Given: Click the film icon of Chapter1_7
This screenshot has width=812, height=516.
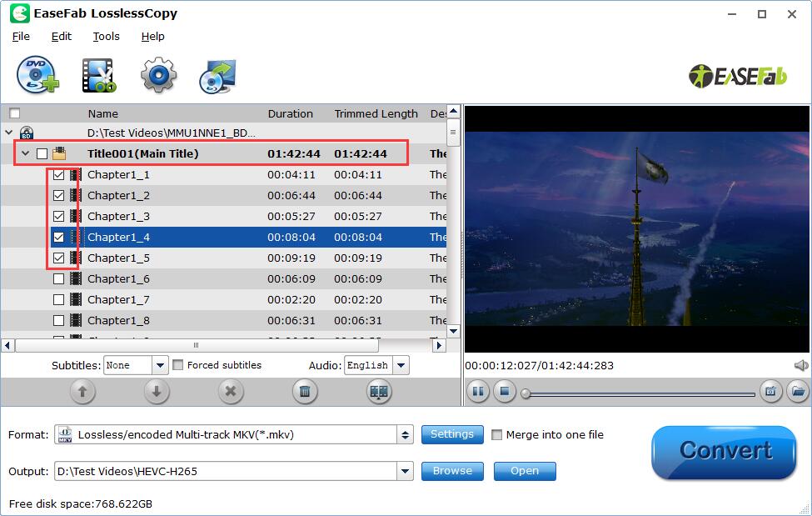Looking at the screenshot, I should tap(76, 300).
